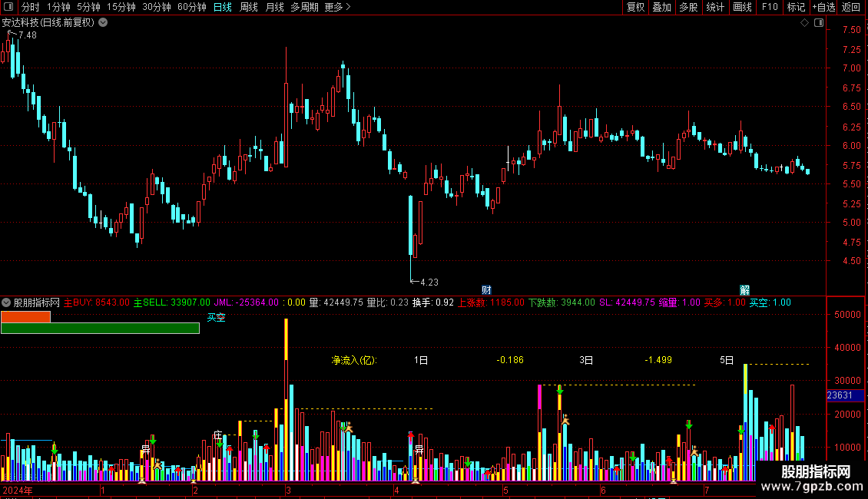Click the -1.499 net inflow value
The image size is (868, 499).
[658, 360]
